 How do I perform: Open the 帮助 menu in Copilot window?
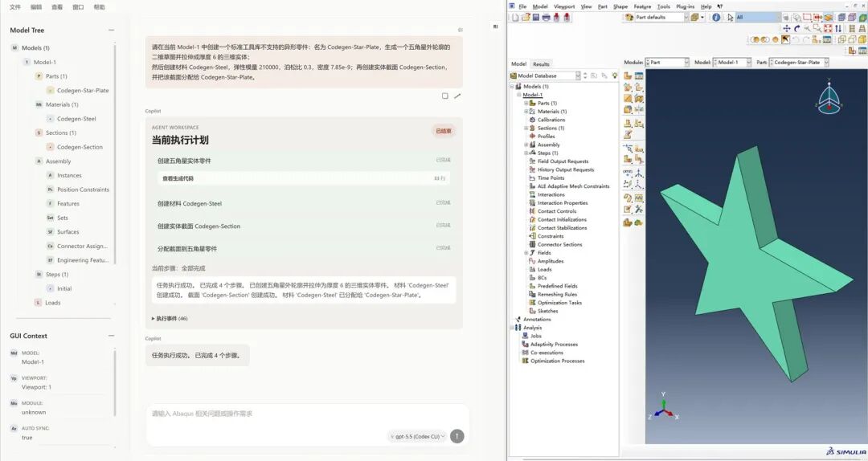(99, 6)
